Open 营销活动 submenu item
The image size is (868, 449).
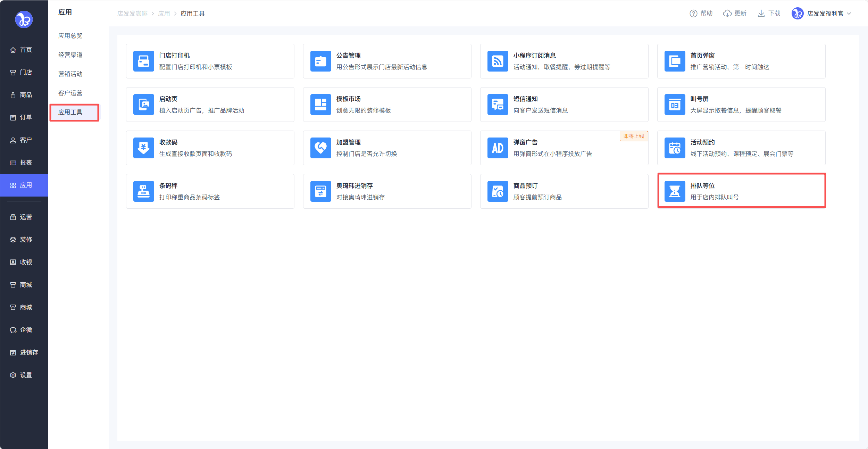70,74
